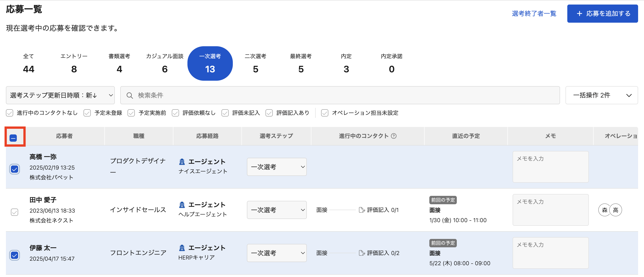Click the search magnifier icon in 検索条件
644x277 pixels.
point(130,95)
